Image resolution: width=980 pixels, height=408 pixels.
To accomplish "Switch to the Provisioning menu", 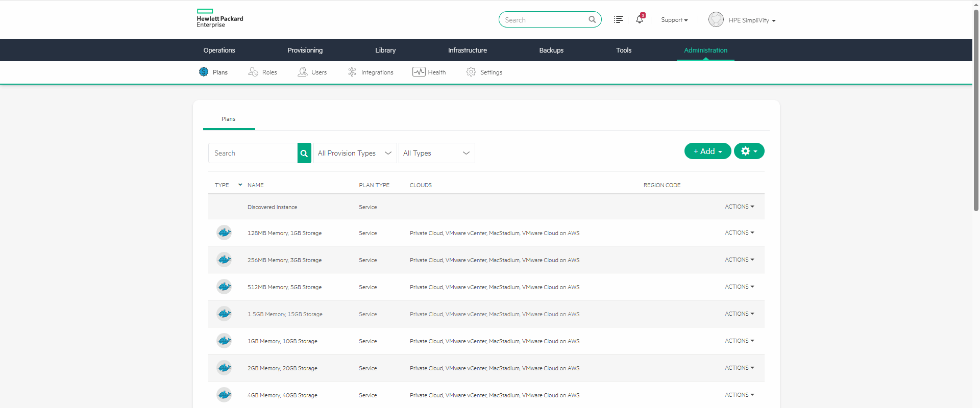I will tap(305, 50).
